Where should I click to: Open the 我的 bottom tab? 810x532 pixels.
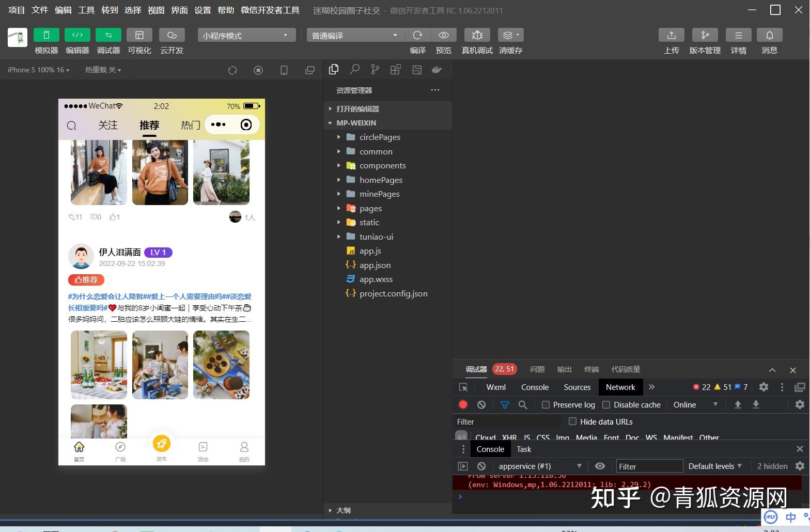click(244, 451)
